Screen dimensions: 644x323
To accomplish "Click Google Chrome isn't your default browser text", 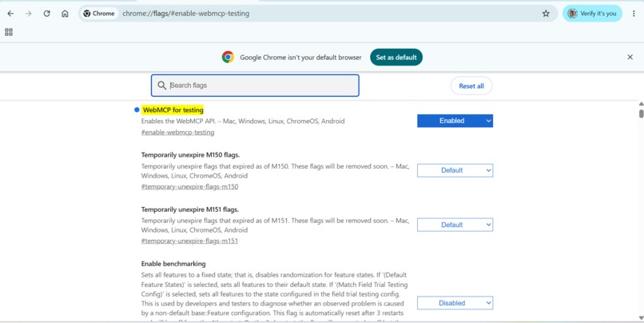I will pos(300,58).
